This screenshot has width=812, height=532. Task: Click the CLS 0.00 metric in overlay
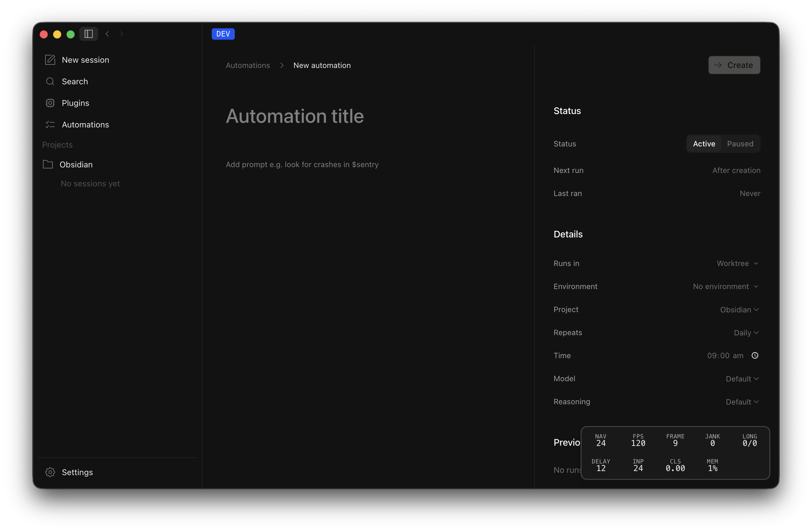click(675, 465)
